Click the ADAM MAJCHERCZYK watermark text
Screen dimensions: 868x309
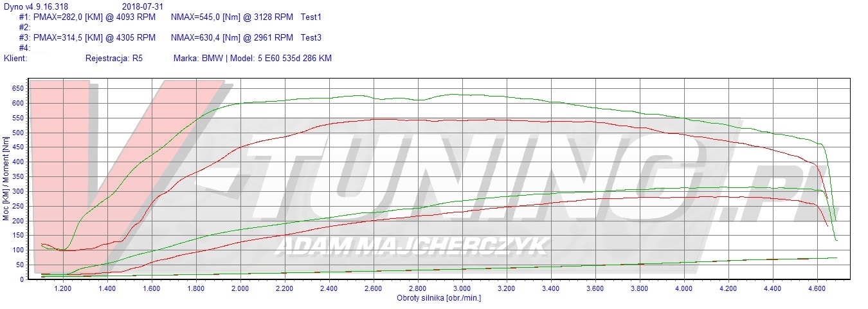(411, 245)
